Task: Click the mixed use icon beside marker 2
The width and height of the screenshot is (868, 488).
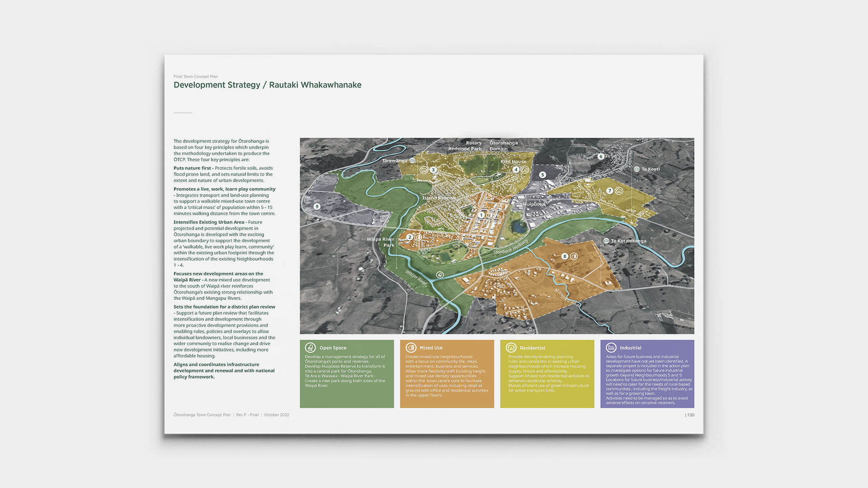Action: pos(419,237)
